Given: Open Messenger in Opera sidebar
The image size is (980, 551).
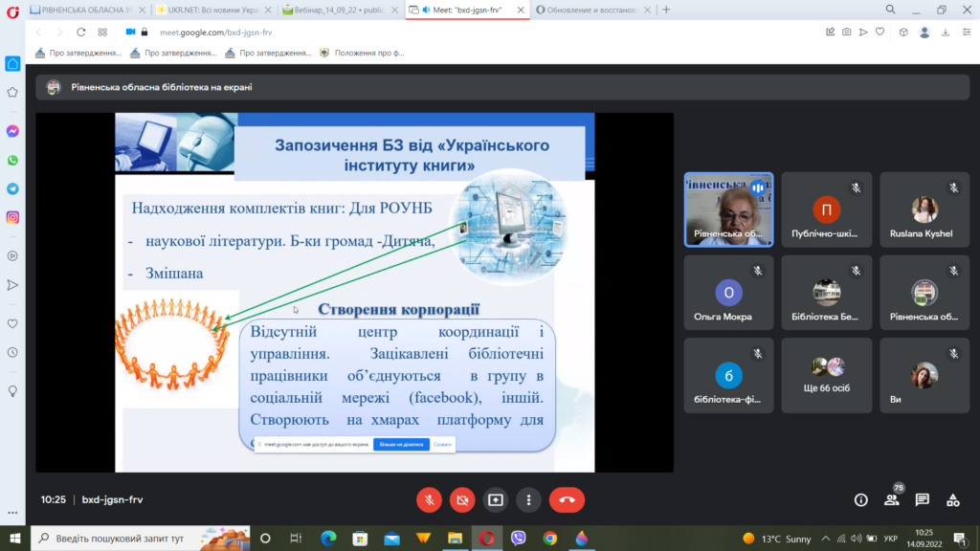Looking at the screenshot, I should click(x=12, y=131).
